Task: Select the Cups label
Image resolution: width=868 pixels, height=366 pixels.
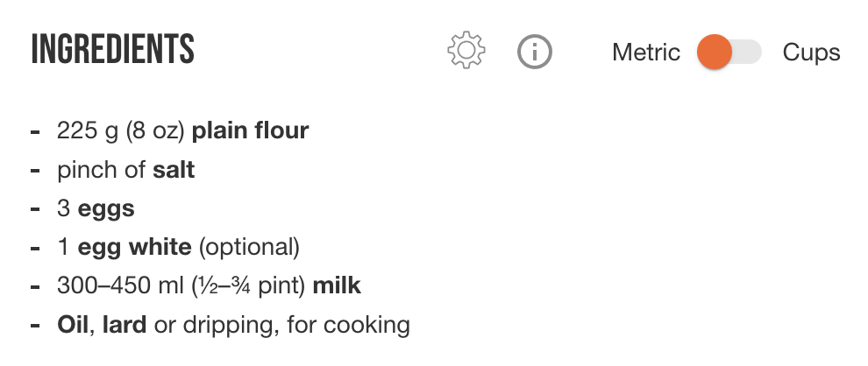Action: [811, 53]
